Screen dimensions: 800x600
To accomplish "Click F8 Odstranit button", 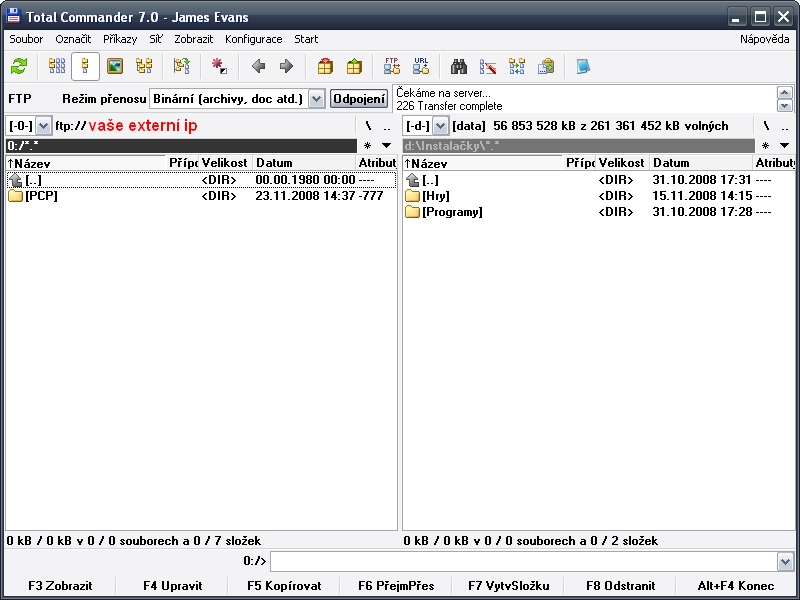I will point(620,586).
